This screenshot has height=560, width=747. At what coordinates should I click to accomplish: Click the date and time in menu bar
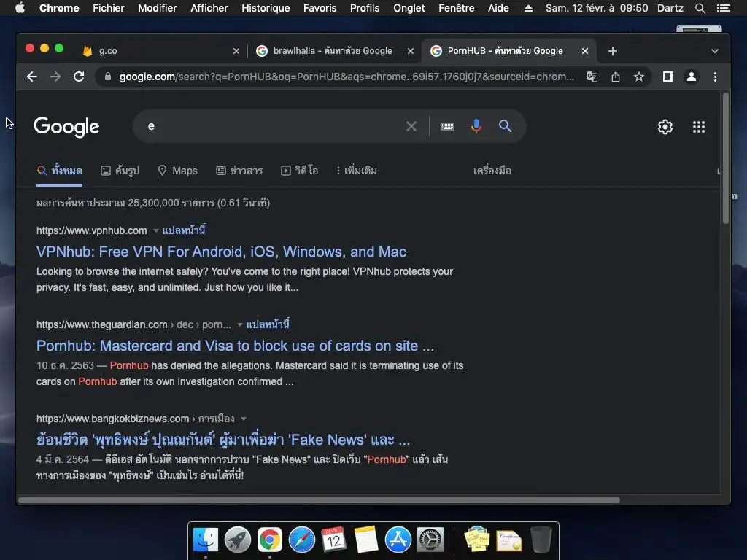tap(597, 8)
